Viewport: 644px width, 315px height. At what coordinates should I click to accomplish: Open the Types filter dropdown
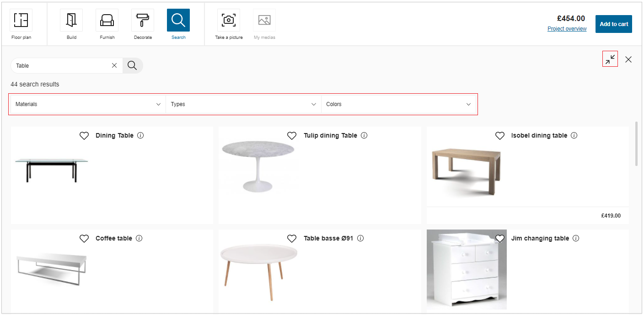coord(243,104)
